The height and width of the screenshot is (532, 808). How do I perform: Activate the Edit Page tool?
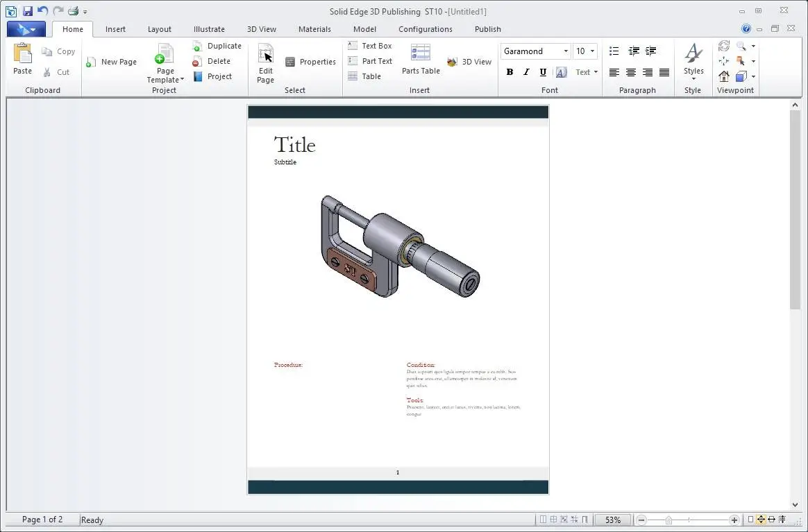(265, 63)
